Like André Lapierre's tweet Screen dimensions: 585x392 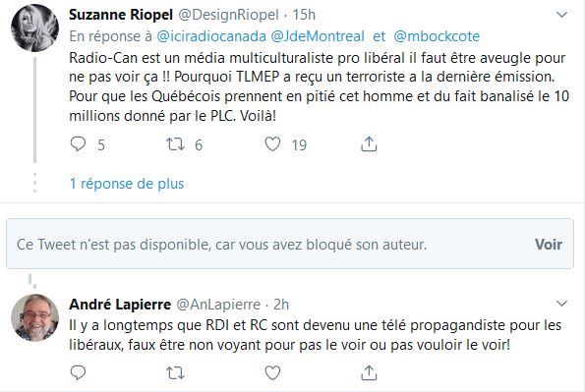tap(272, 372)
